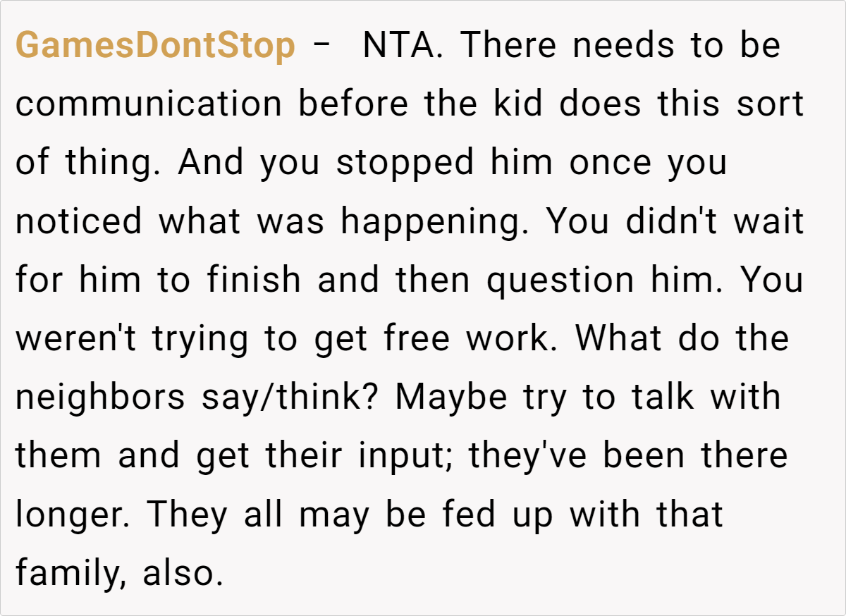Click the word "weren't" in the comment
This screenshot has width=846, height=616.
78,338
